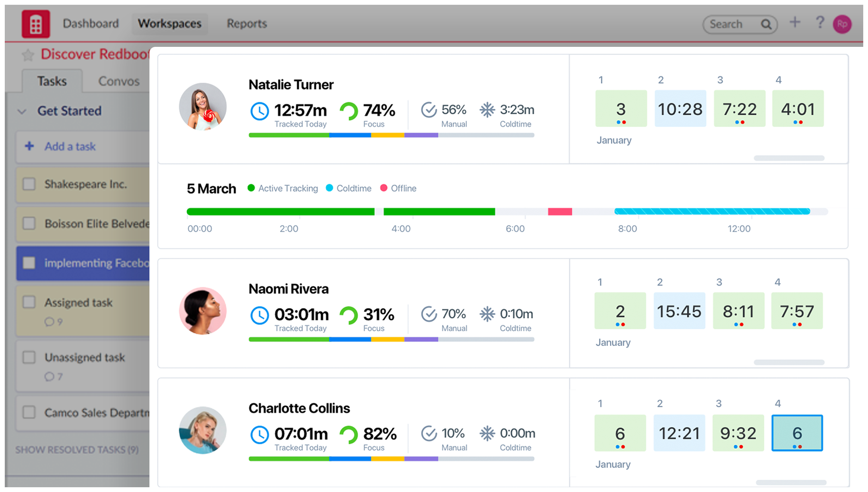Click Add a task link
This screenshot has width=868, height=492.
click(70, 147)
